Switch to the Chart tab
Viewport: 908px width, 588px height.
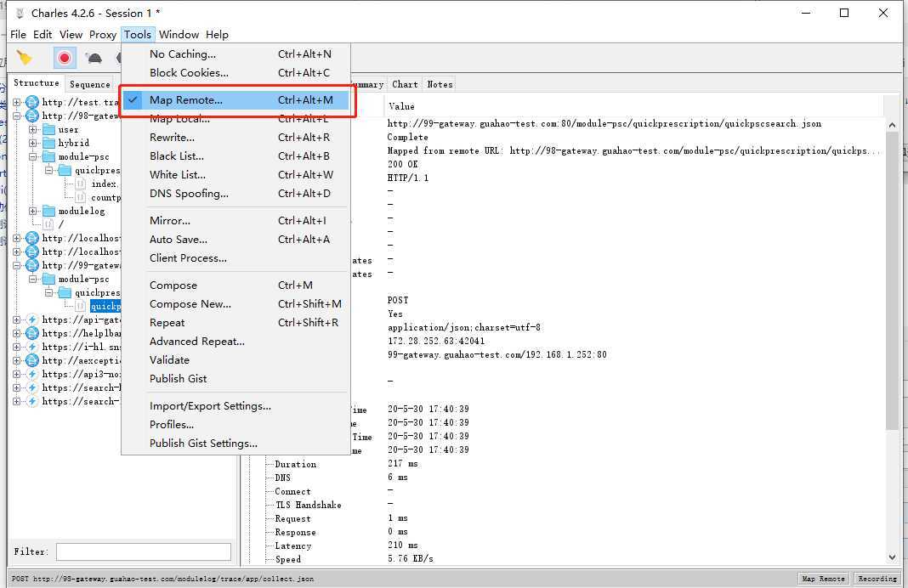pos(405,84)
